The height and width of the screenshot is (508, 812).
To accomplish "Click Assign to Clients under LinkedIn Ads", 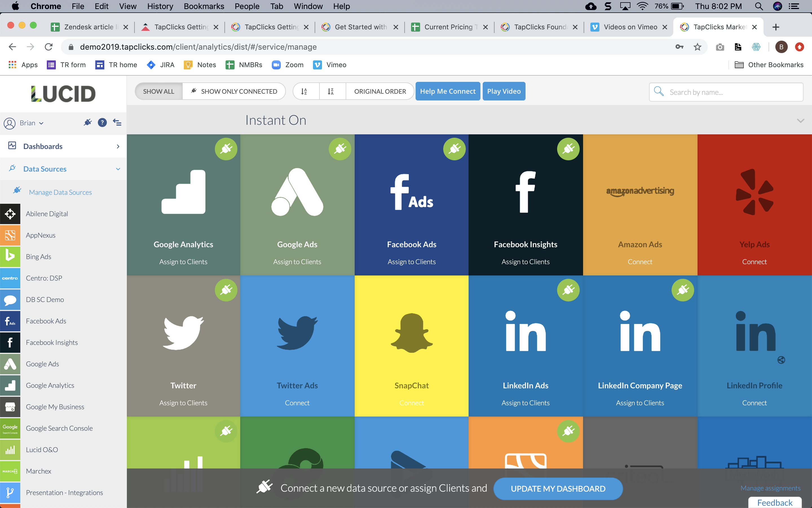I will tap(526, 403).
